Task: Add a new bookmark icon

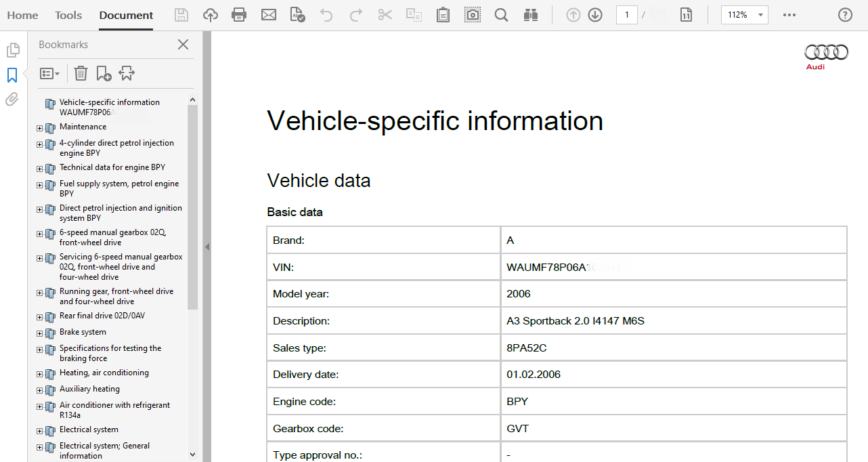Action: 104,73
